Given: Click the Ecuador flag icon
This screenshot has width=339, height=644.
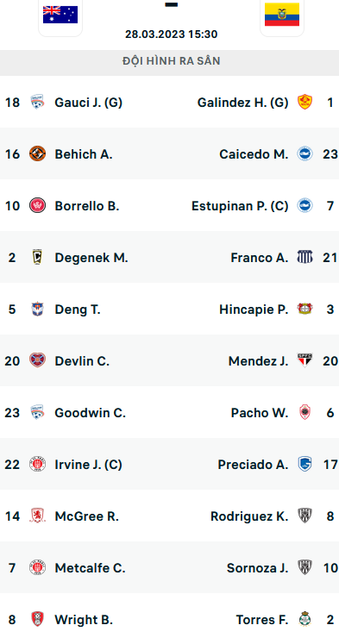Looking at the screenshot, I should click(x=282, y=15).
